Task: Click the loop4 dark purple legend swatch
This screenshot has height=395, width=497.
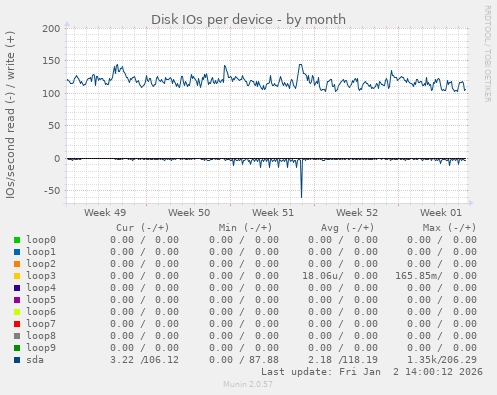Action: tap(17, 288)
